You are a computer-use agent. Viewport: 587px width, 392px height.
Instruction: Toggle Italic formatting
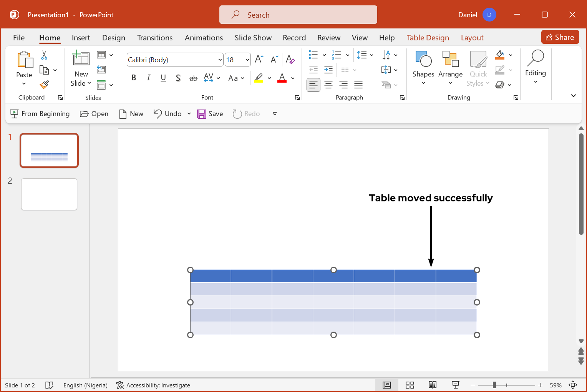pyautogui.click(x=148, y=78)
